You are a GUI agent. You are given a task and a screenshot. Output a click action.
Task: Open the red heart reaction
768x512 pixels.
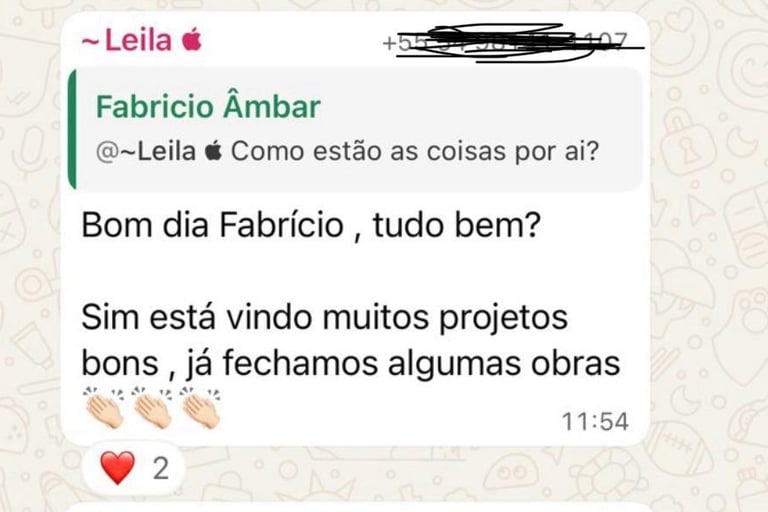pyautogui.click(x=118, y=468)
